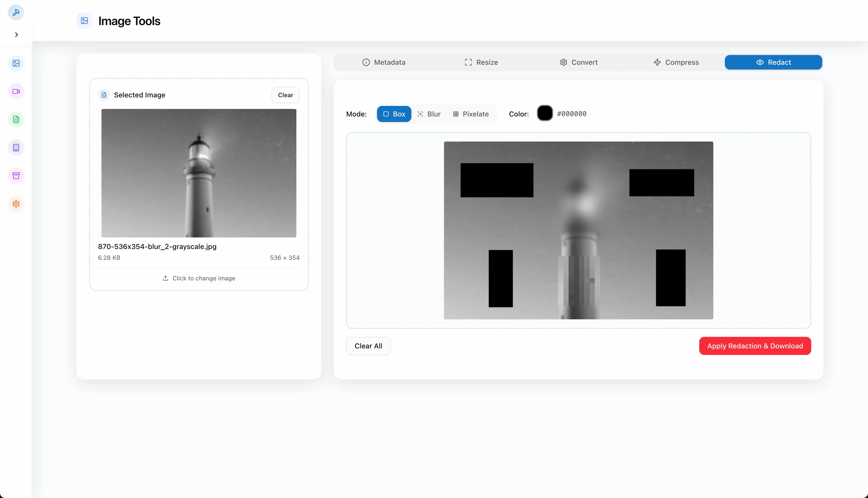This screenshot has width=868, height=498.
Task: Switch to the Compress tab
Action: click(676, 62)
